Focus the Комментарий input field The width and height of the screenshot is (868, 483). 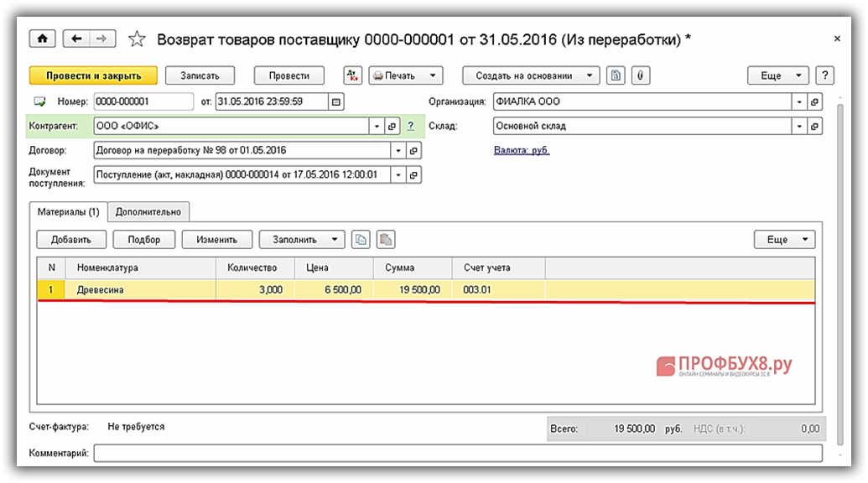click(x=458, y=453)
